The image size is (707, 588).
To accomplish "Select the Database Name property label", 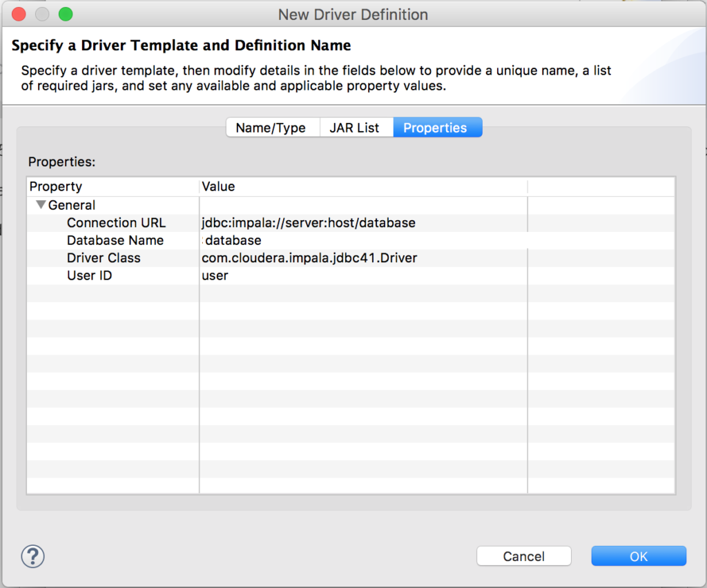I will [x=115, y=241].
